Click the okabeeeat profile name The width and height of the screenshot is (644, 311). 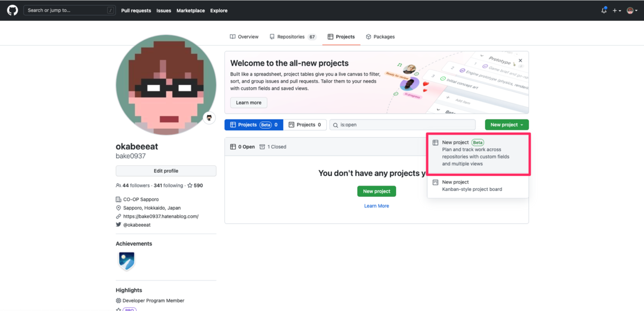[137, 146]
